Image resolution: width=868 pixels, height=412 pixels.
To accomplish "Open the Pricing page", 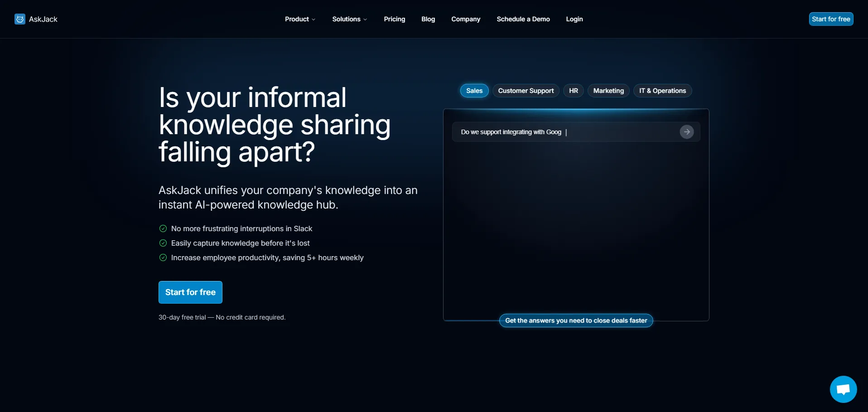I will [x=394, y=19].
